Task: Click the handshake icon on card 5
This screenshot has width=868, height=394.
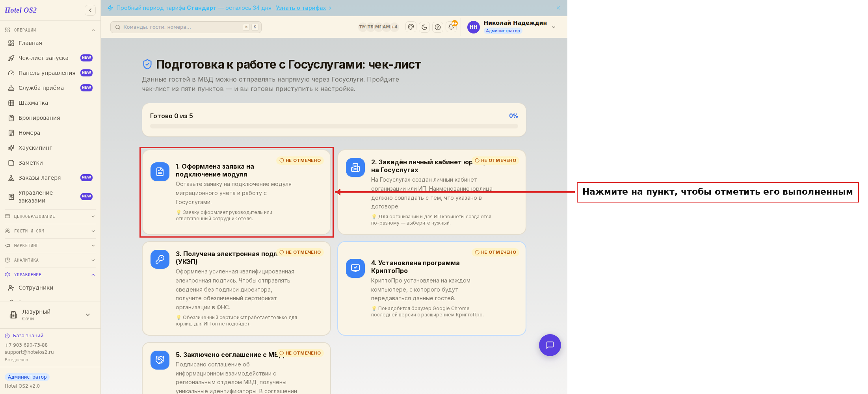Action: [160, 360]
